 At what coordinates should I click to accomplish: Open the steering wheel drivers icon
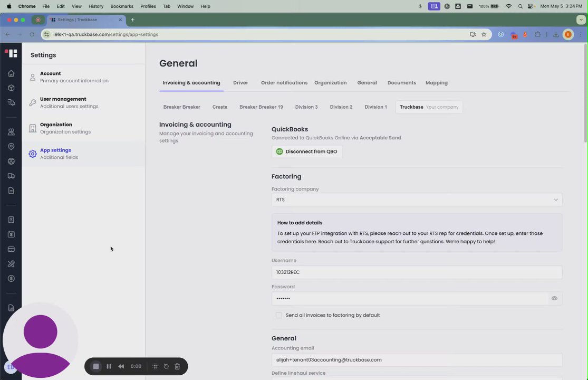[x=11, y=161]
